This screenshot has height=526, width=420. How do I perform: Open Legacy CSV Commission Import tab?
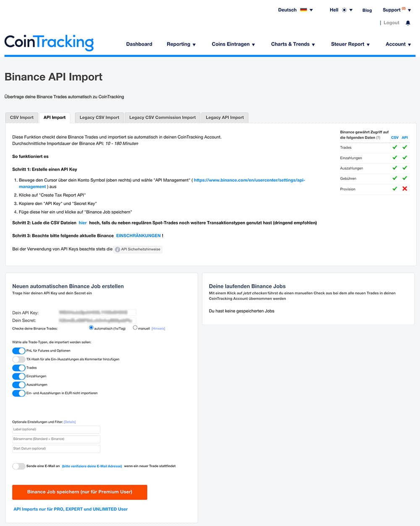tap(163, 118)
